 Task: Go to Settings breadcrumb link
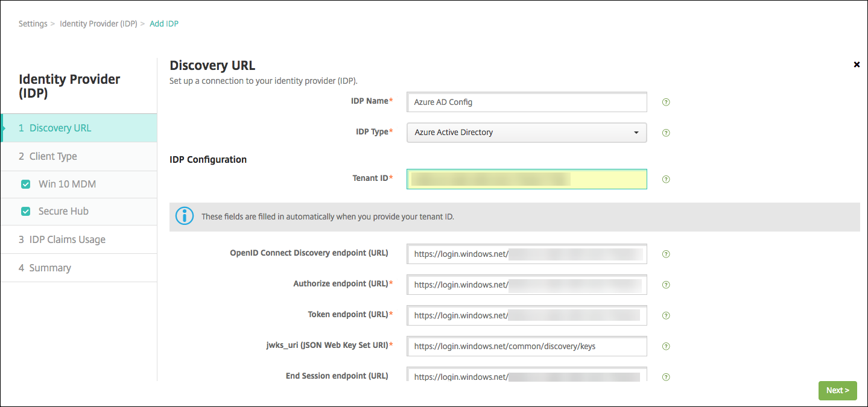point(33,24)
